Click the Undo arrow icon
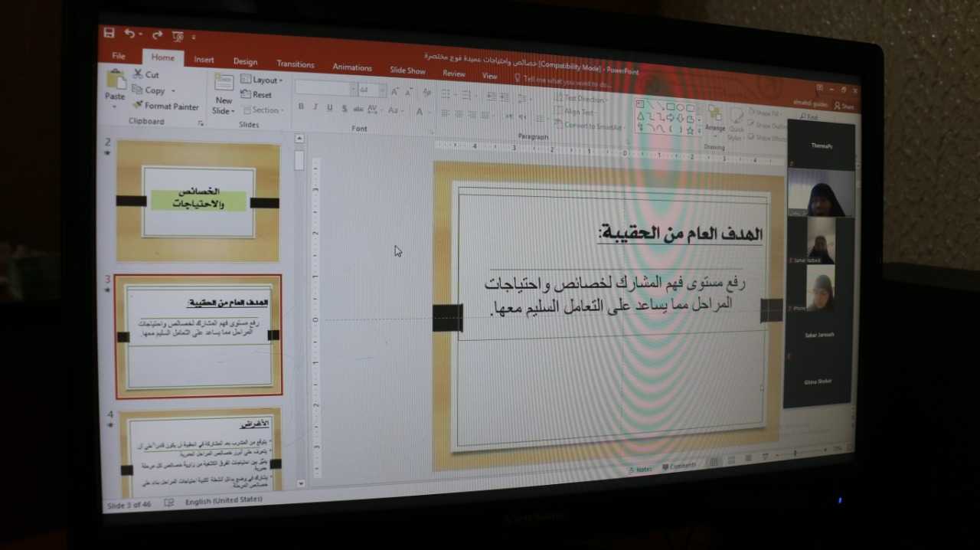This screenshot has height=550, width=980. tap(129, 34)
